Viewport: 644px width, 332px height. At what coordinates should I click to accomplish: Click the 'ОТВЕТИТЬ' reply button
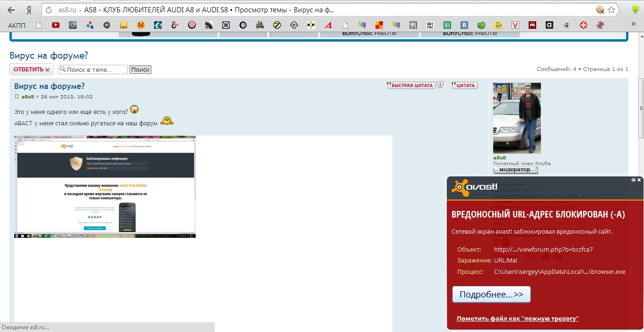pos(32,70)
